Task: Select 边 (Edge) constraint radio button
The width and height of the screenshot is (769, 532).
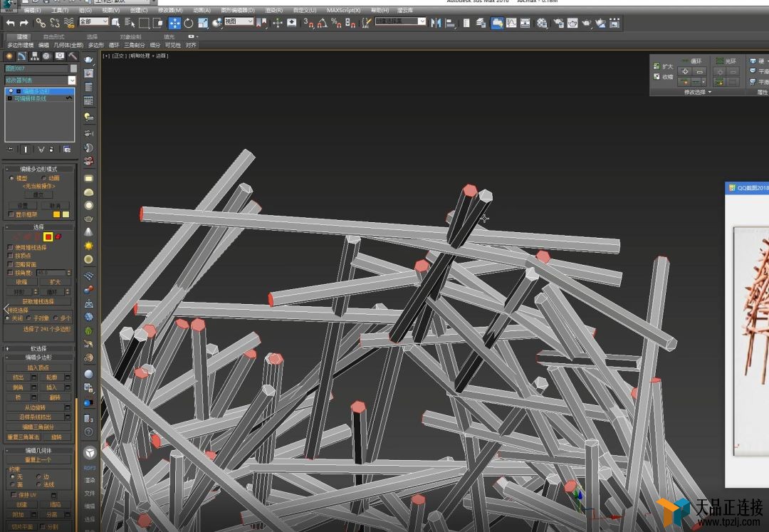Action: [x=38, y=476]
